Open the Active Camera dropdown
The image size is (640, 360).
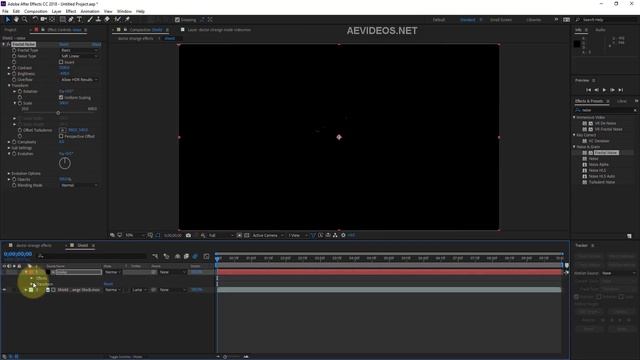tap(267, 236)
